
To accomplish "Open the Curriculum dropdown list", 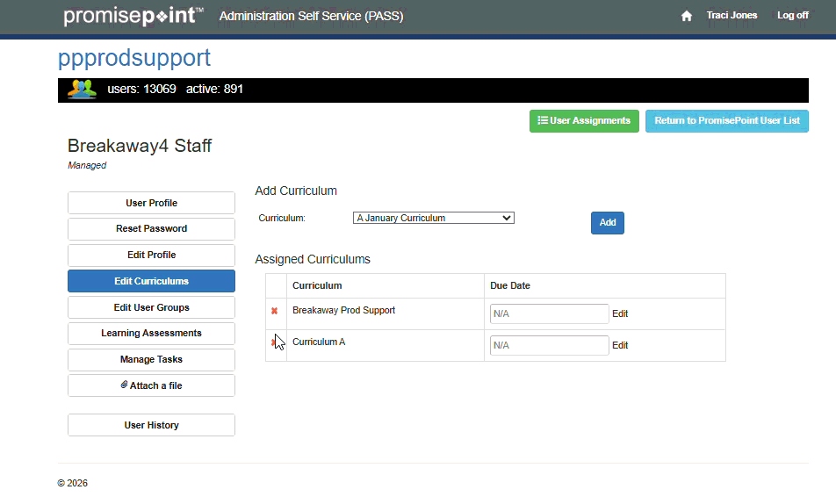I will tap(433, 218).
